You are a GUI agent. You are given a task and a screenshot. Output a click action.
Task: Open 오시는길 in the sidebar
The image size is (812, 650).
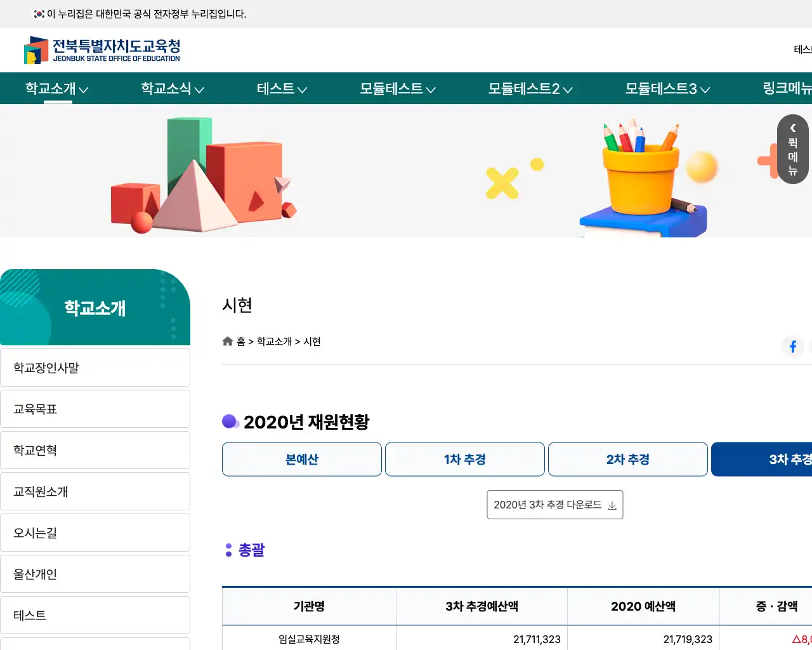pos(95,533)
